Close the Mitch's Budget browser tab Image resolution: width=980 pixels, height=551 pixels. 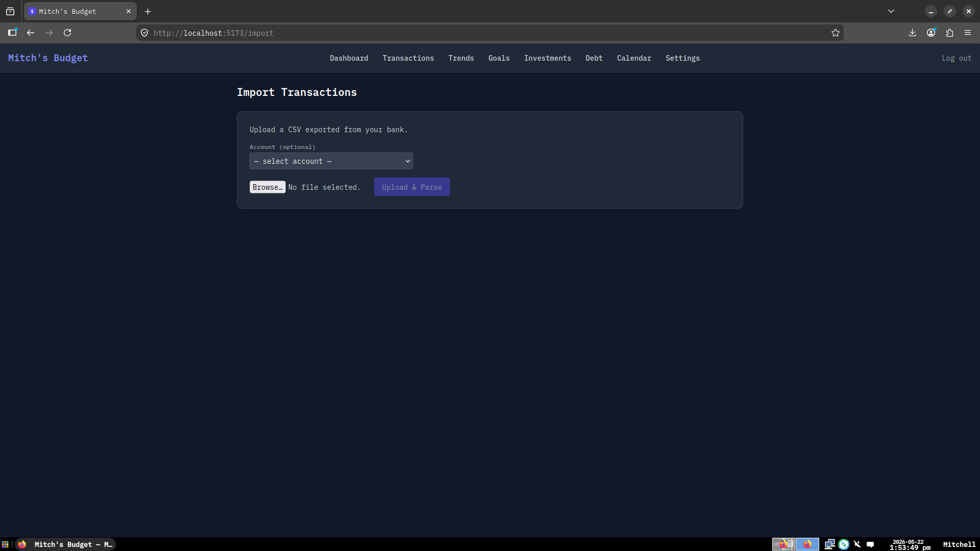(129, 11)
